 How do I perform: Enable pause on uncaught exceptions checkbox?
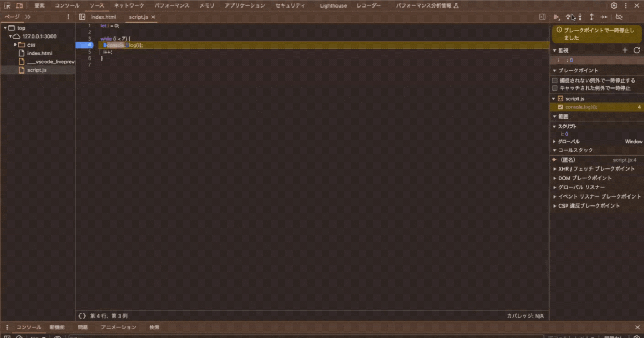555,80
